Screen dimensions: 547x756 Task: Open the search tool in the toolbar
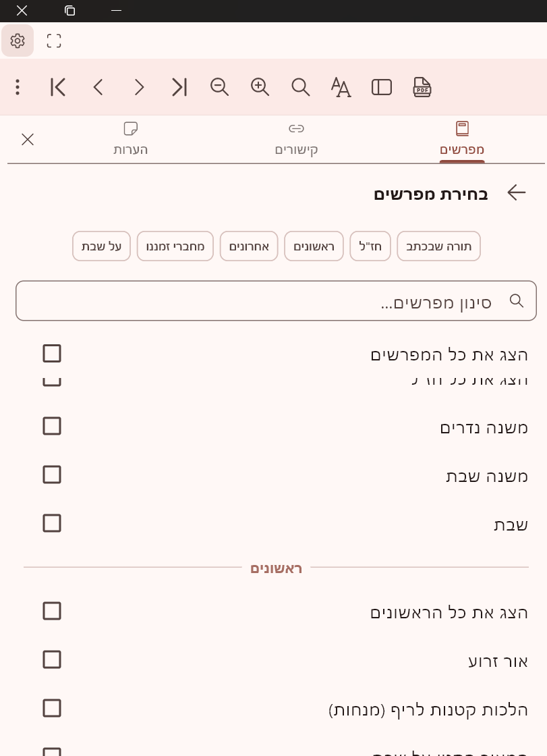click(x=300, y=87)
